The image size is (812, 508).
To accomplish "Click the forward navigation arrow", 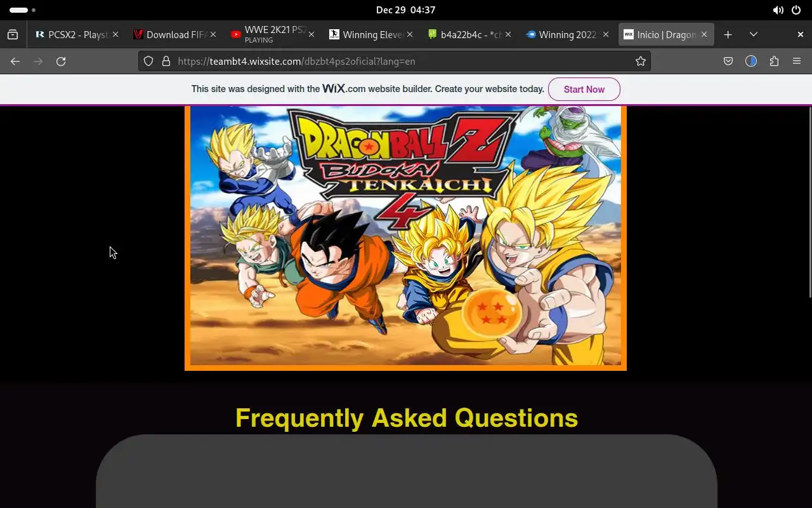I will pos(38,62).
